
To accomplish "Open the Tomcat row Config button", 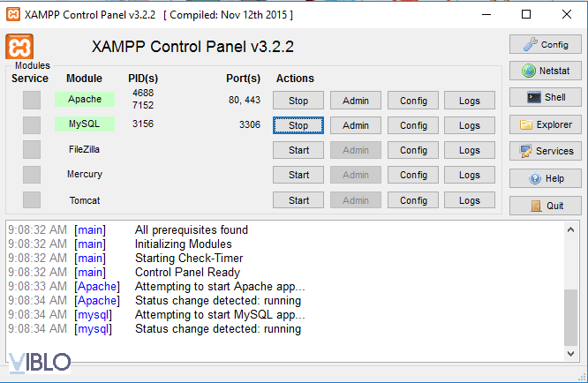I will click(413, 200).
